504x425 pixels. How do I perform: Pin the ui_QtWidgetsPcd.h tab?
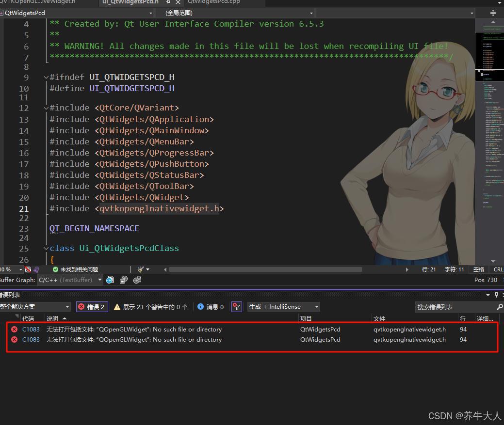click(168, 2)
